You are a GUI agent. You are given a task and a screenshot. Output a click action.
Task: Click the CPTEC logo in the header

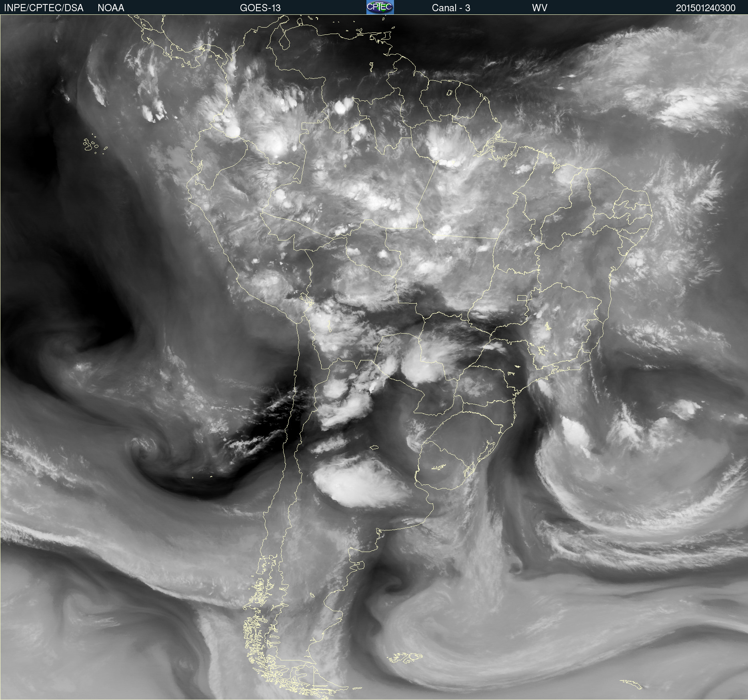click(380, 7)
